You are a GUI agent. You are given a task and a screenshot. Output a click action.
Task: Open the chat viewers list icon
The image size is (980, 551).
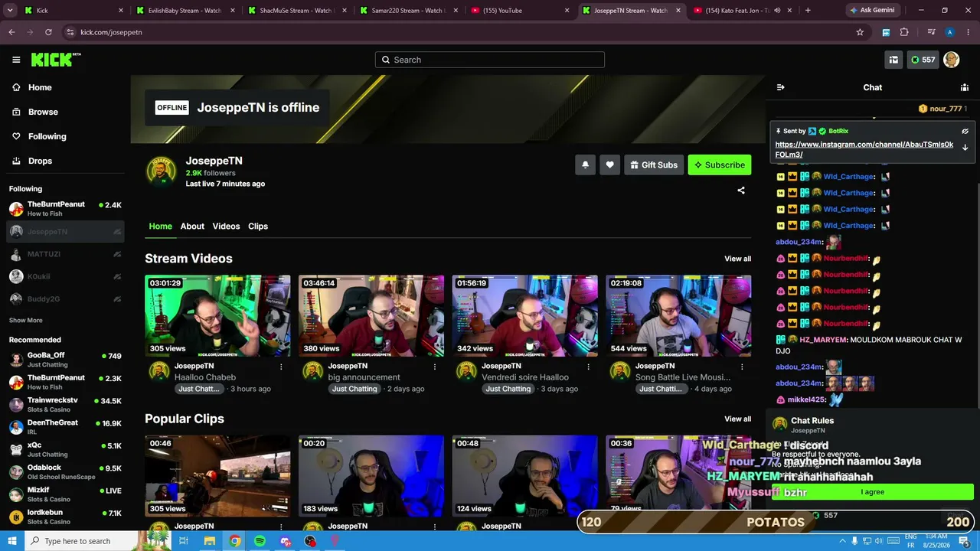tap(965, 87)
